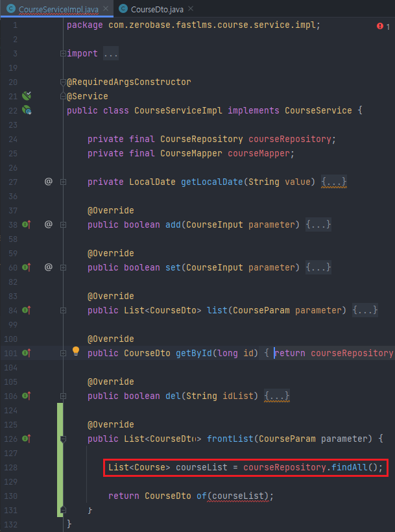Click the frontList method name
Viewport: 395px width, 532px height.
coord(230,439)
